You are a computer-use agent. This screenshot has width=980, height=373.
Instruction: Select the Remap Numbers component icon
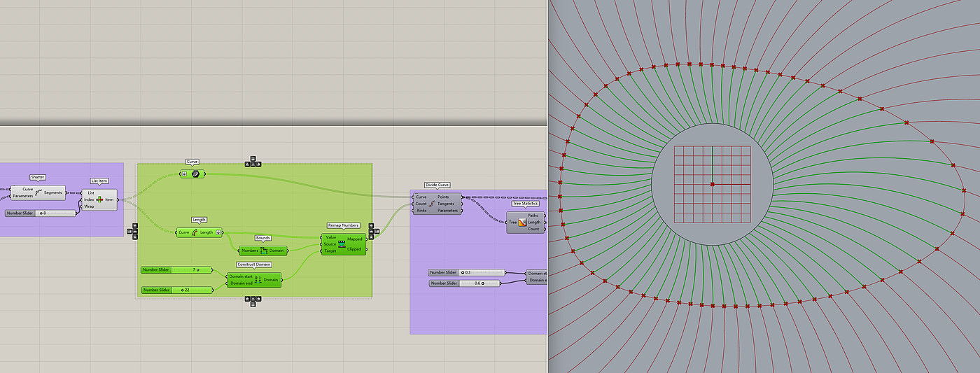point(342,244)
